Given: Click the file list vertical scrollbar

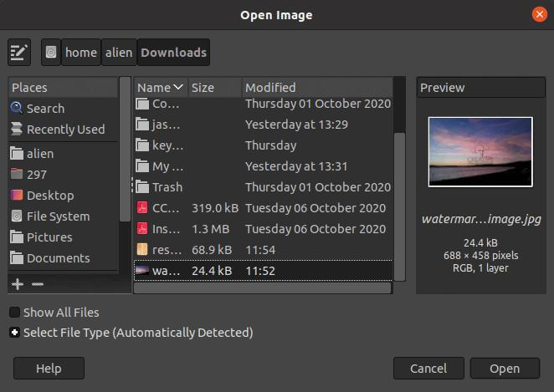Looking at the screenshot, I should [x=399, y=206].
